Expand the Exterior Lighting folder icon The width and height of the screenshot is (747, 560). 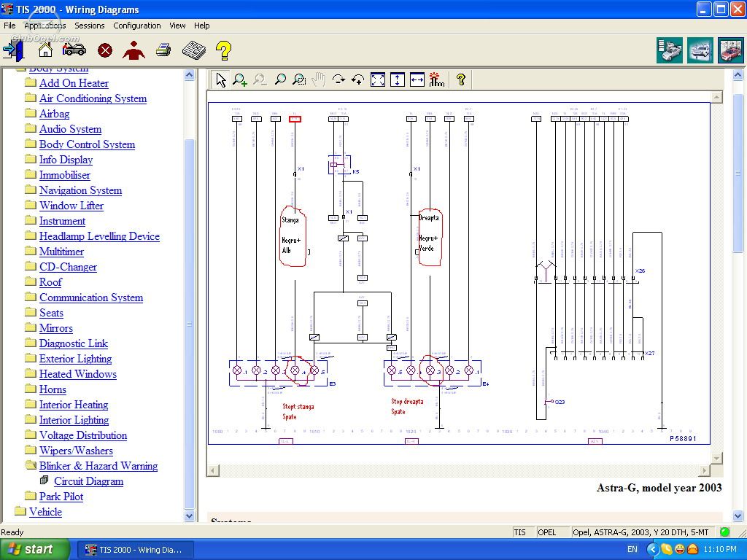31,358
